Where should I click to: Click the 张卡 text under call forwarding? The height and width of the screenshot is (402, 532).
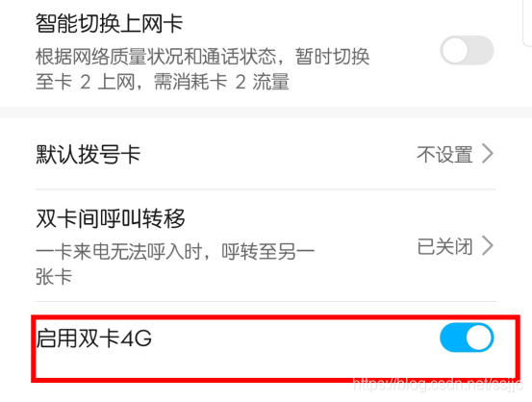pos(54,277)
